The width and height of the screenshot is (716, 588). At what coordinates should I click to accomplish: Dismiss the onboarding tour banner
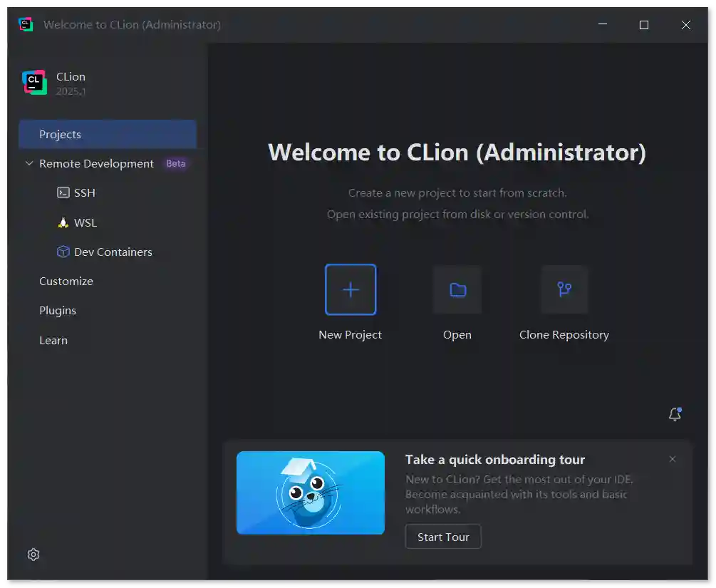point(672,460)
